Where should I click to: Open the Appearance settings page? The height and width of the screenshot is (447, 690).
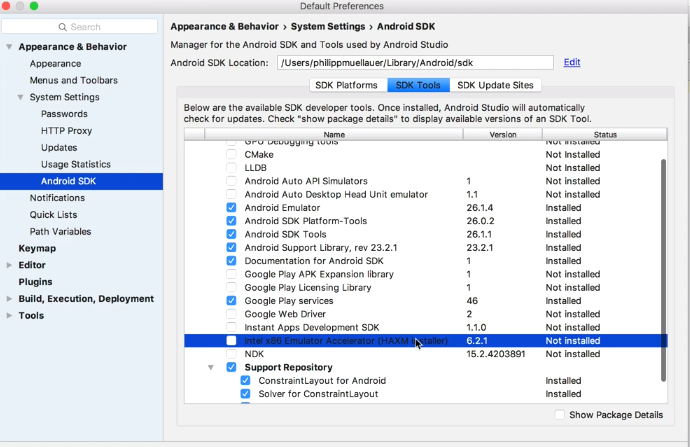pyautogui.click(x=55, y=64)
